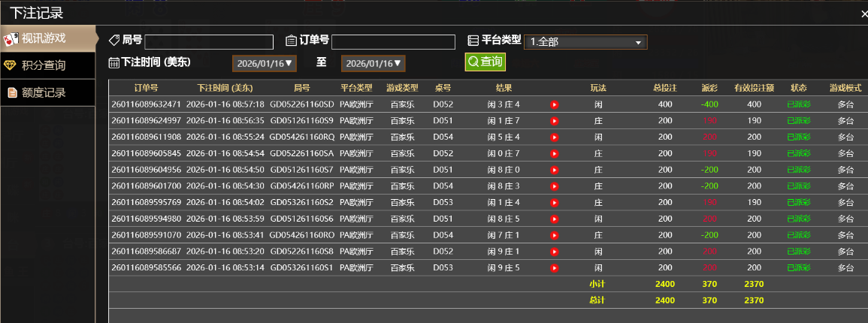
Task: Open replay for order 260116089594980
Action: pos(554,219)
